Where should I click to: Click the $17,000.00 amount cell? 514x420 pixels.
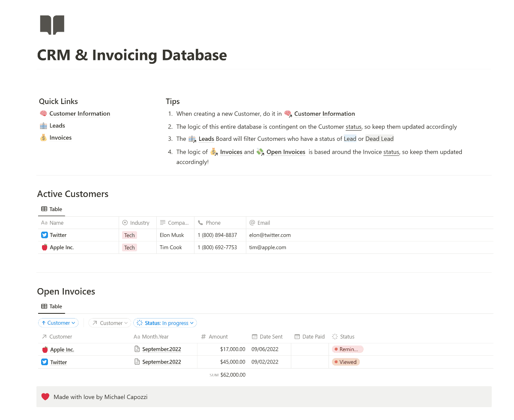pos(233,349)
